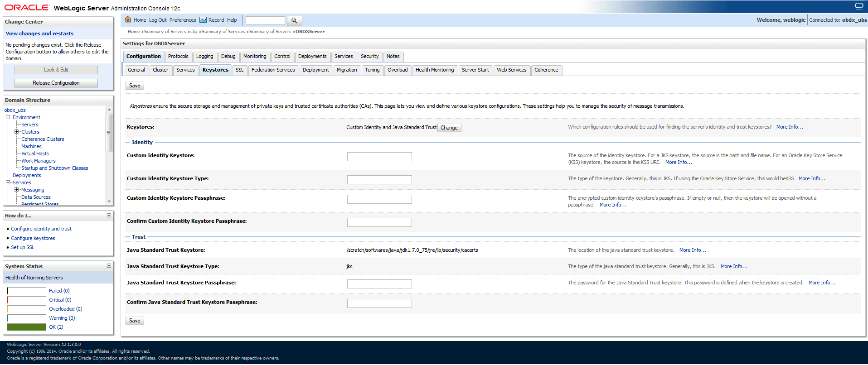Click the Lock & Edit button

tap(56, 70)
